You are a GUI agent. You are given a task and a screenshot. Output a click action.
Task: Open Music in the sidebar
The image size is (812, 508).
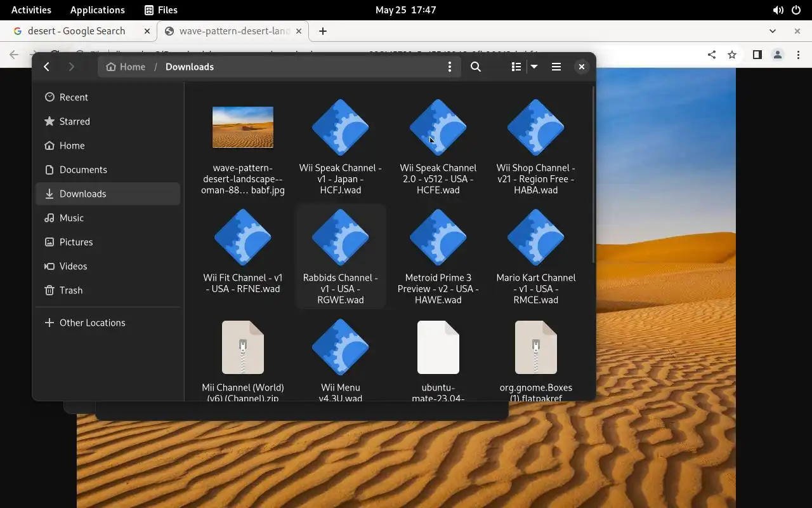click(x=108, y=218)
